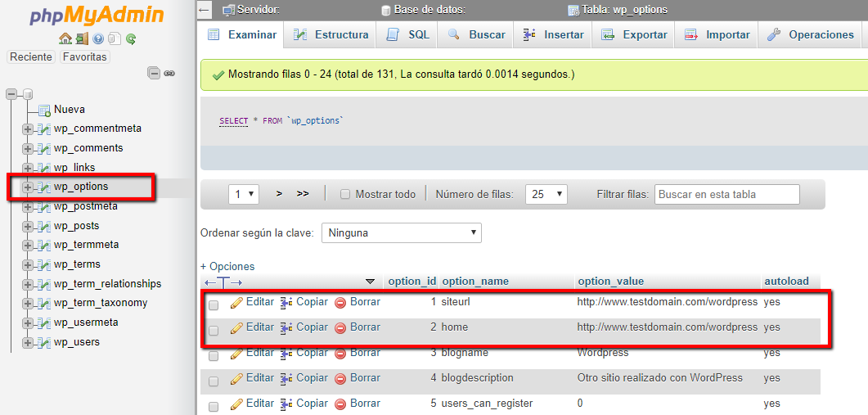Expand the wp_postmeta tree node
Image resolution: width=868 pixels, height=415 pixels.
(27, 206)
